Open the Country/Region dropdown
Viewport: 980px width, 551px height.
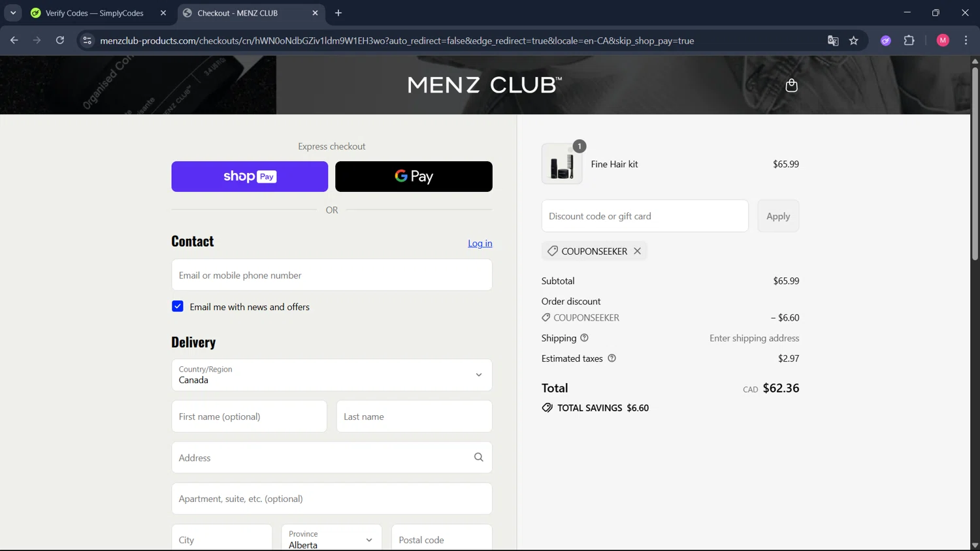click(x=332, y=375)
